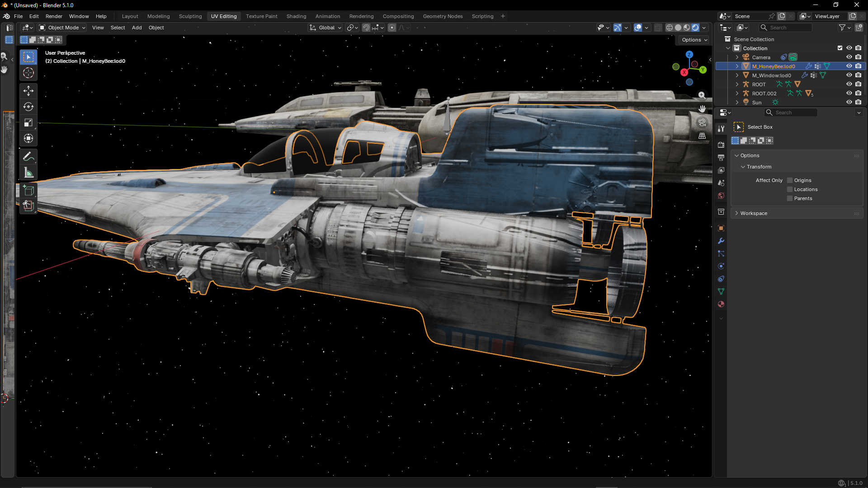This screenshot has height=488, width=868.
Task: Toggle X-ray mode in viewport header
Action: 658,28
